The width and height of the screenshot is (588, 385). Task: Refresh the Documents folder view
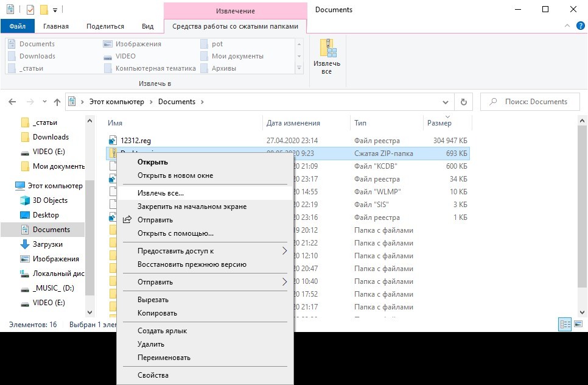click(463, 102)
